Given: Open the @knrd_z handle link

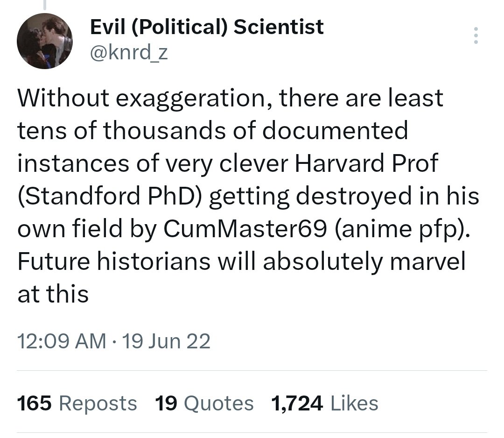Looking at the screenshot, I should 128,54.
